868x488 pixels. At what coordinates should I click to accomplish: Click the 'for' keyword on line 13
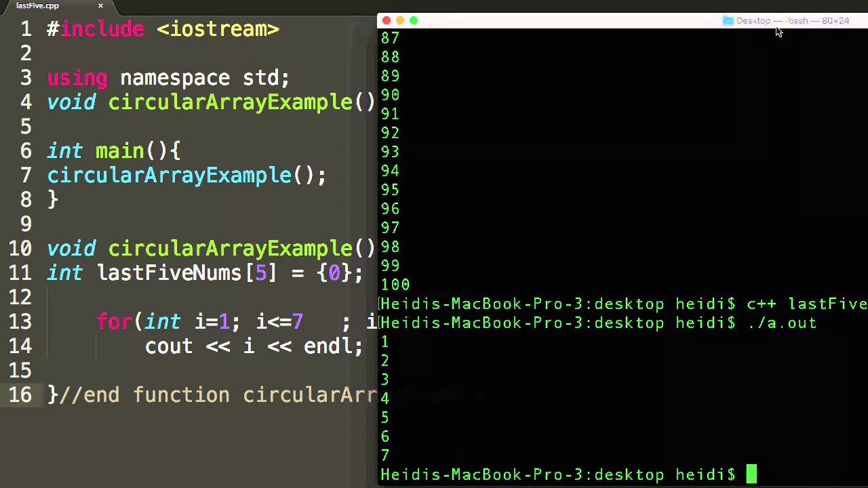[115, 322]
